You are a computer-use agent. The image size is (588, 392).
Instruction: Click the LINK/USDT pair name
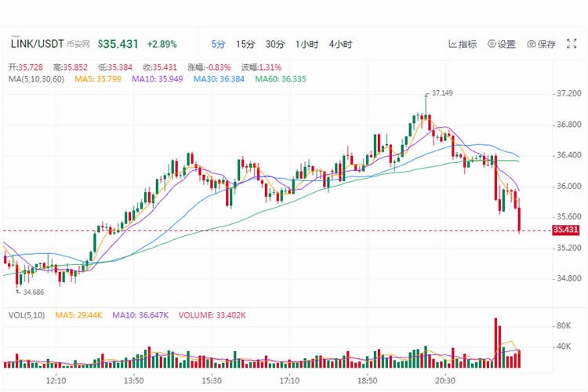pyautogui.click(x=37, y=44)
